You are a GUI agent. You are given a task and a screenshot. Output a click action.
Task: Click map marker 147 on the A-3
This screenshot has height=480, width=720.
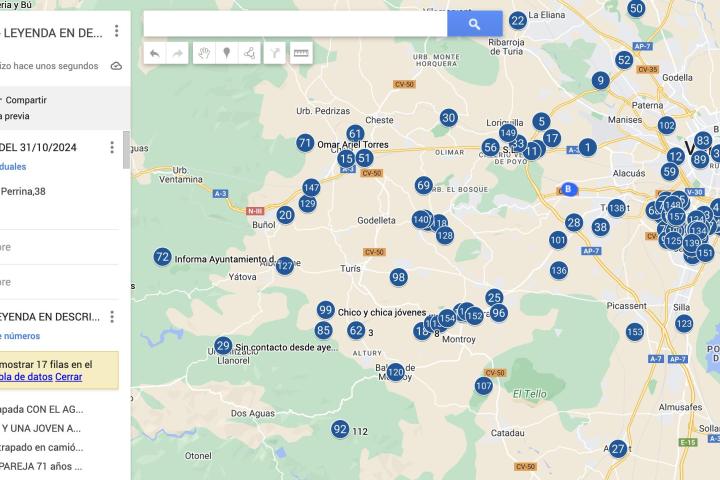(x=311, y=187)
